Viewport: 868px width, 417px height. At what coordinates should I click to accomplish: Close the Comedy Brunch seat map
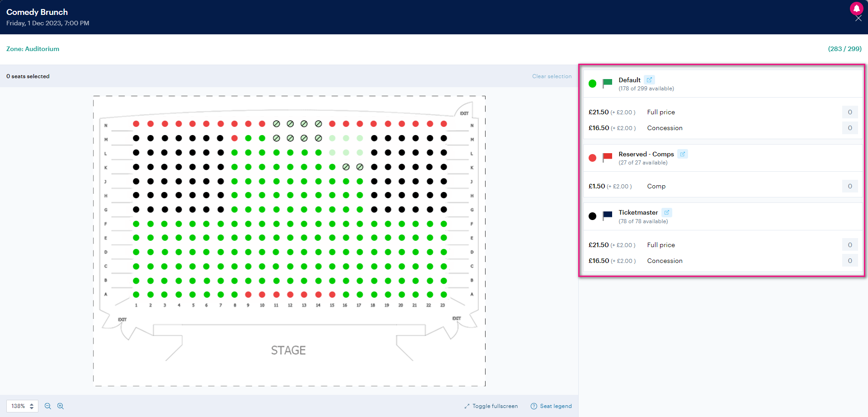858,19
